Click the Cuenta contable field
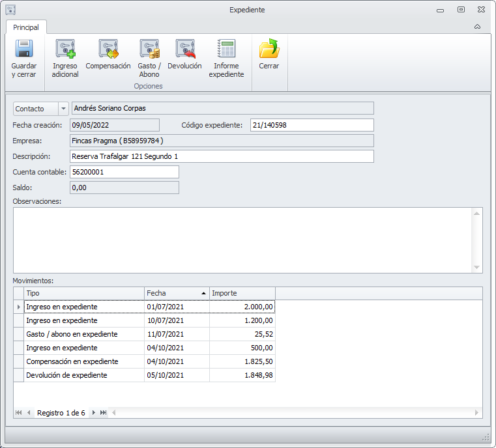 tap(124, 172)
